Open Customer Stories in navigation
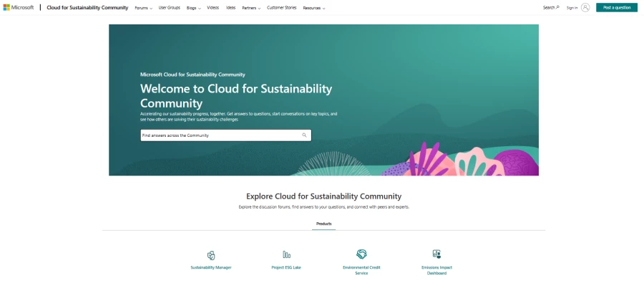 (282, 8)
